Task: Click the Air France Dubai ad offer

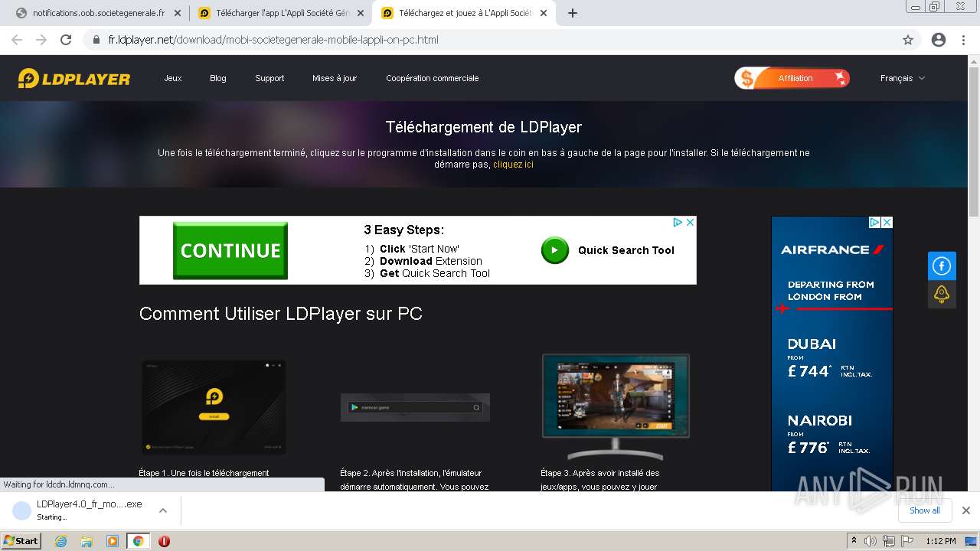Action: 831,358
